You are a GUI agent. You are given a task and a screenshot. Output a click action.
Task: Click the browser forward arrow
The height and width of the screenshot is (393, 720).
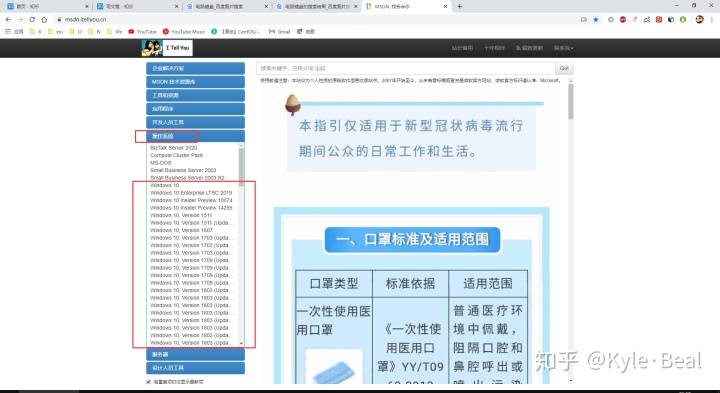20,20
